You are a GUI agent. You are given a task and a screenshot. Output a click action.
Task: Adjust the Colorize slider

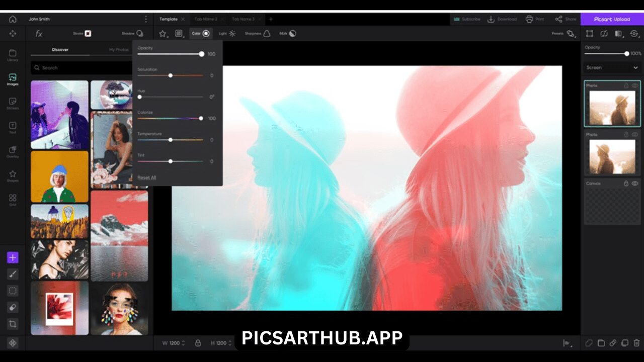click(170, 118)
